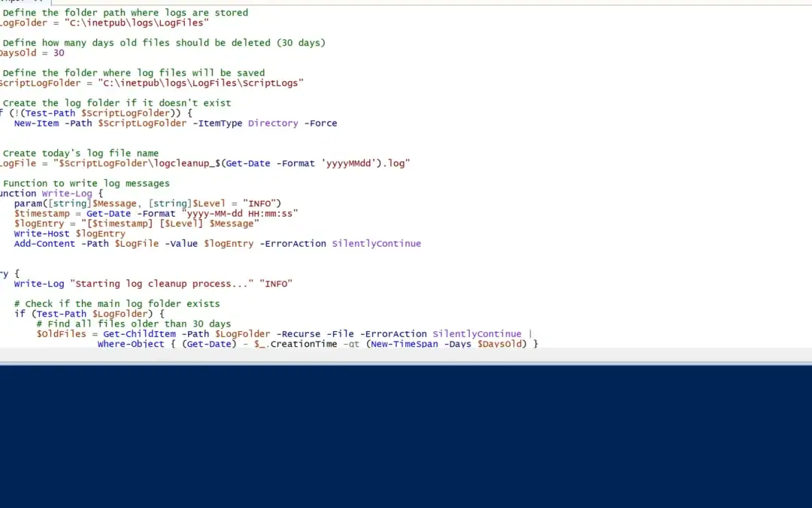Click the "Starting log cleanup process..." string
Screen dimensions: 812x508
click(x=162, y=284)
